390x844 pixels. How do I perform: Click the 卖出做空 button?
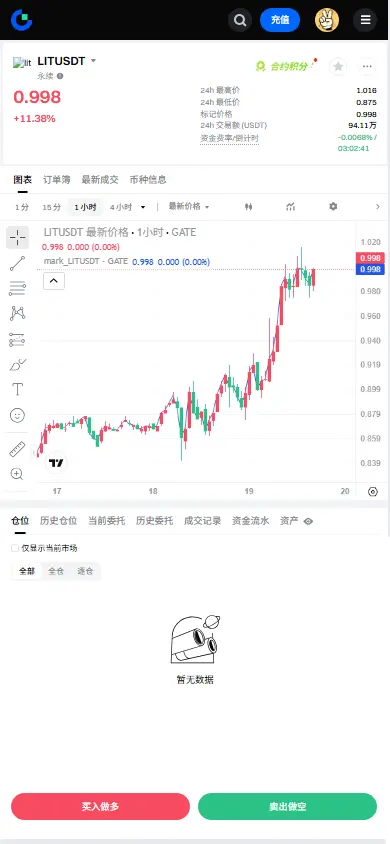pos(287,806)
